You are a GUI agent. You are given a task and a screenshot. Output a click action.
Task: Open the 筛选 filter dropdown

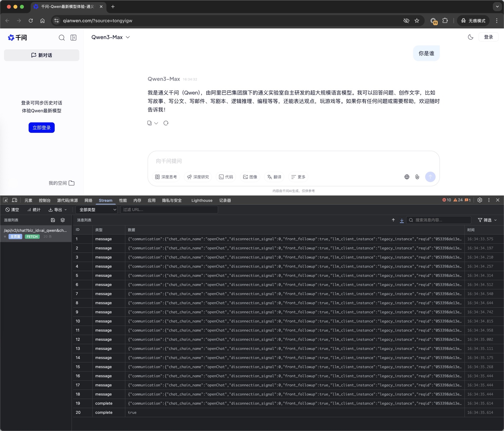click(x=487, y=220)
